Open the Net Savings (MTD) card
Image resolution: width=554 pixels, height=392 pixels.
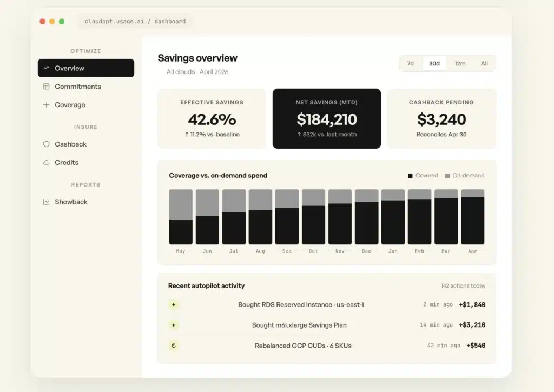327,118
